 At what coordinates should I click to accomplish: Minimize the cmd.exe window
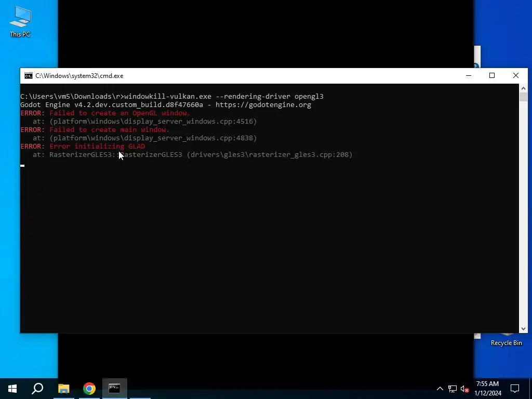469,76
